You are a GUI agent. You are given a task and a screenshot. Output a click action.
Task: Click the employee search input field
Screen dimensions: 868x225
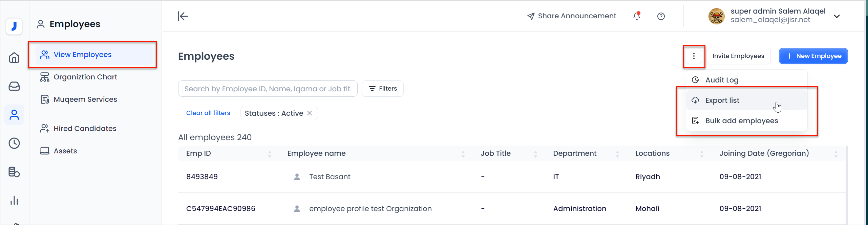268,89
